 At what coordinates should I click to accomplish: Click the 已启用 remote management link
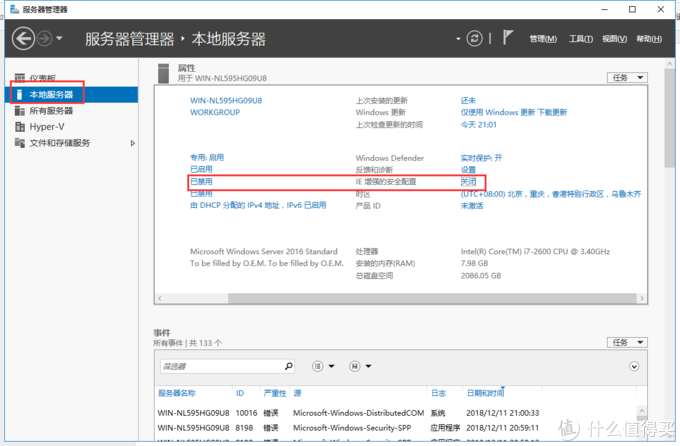[x=201, y=169]
